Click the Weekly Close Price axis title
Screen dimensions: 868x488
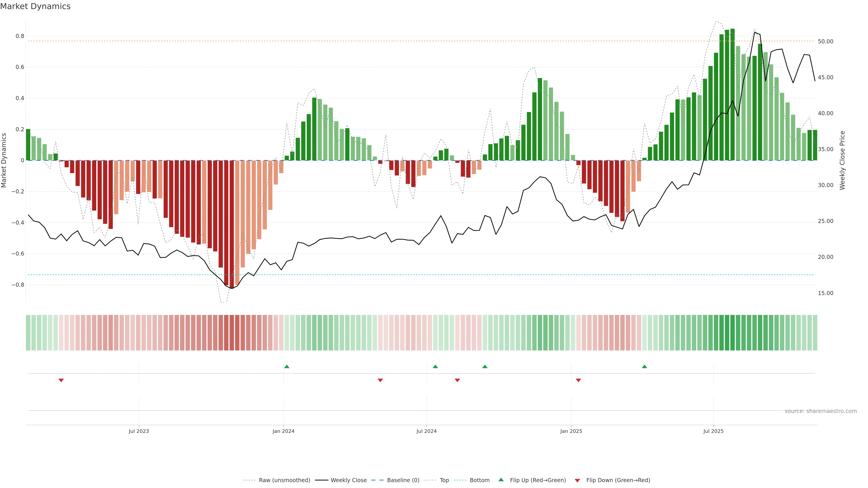[x=842, y=160]
